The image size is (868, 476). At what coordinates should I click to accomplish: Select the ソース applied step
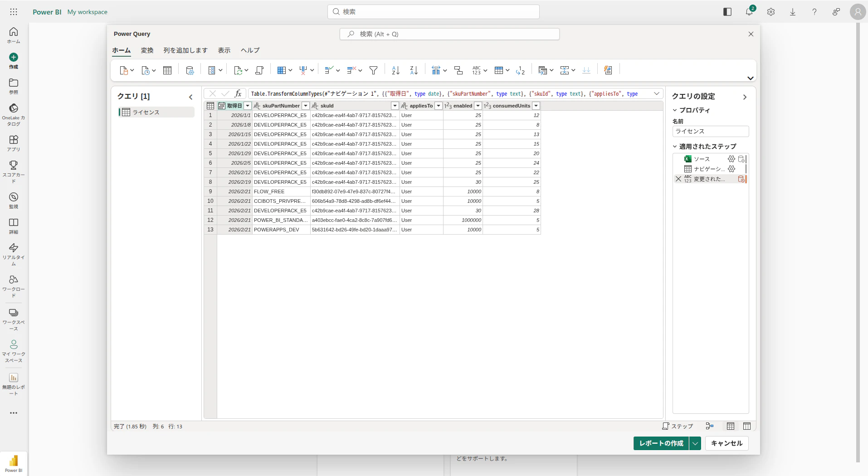coord(702,159)
